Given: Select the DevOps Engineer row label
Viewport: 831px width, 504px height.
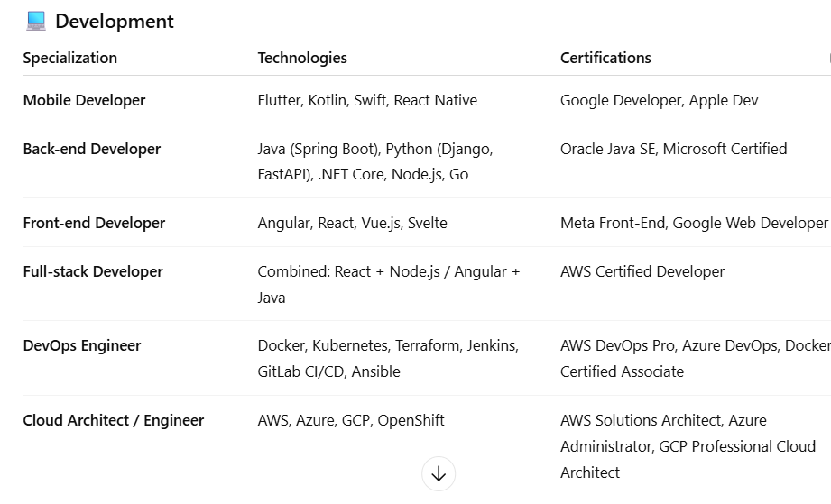Looking at the screenshot, I should click(x=82, y=345).
